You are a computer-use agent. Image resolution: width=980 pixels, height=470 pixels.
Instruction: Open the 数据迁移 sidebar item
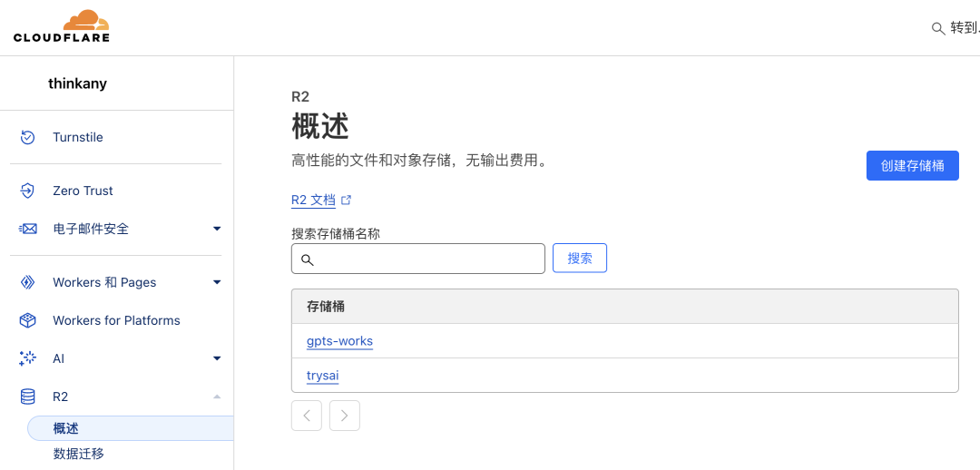(78, 454)
